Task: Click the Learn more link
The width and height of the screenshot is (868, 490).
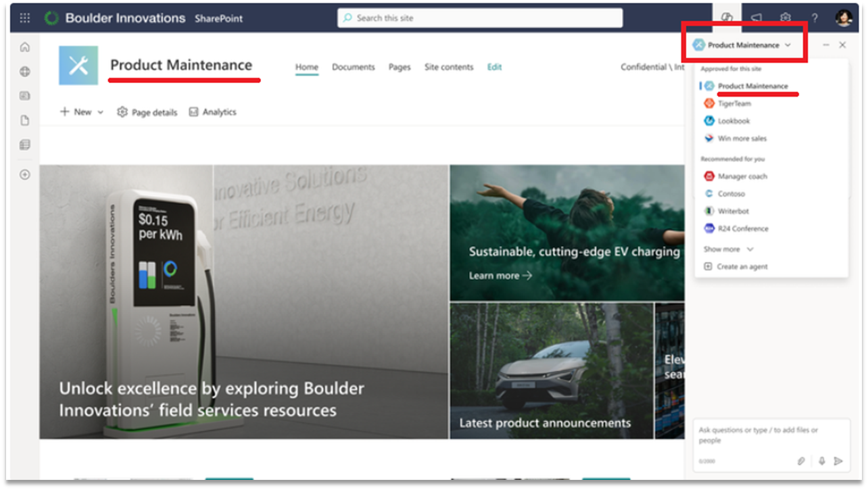Action: pyautogui.click(x=500, y=276)
